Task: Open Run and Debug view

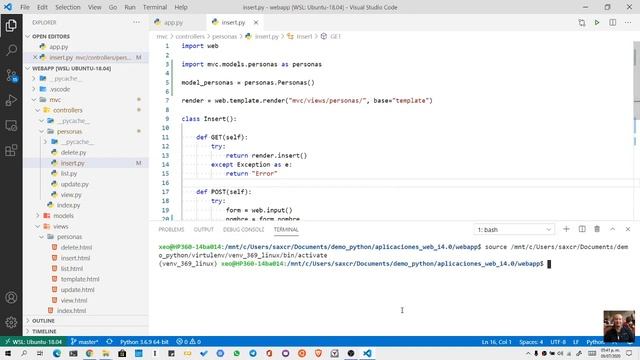Action: coord(11,100)
